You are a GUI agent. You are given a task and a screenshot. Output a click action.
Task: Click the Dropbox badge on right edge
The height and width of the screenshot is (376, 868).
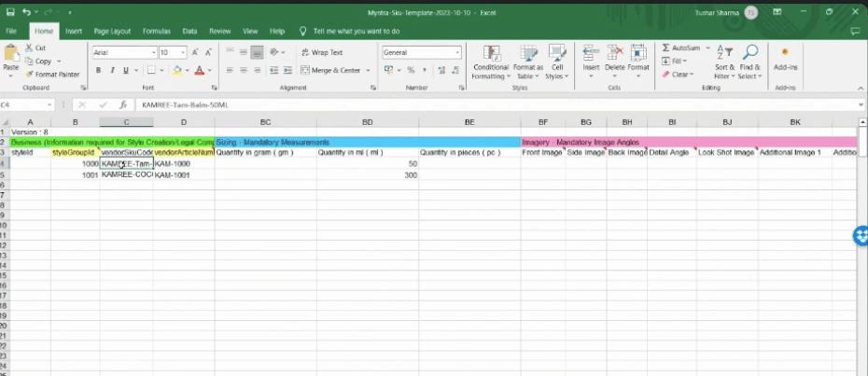[x=861, y=235]
